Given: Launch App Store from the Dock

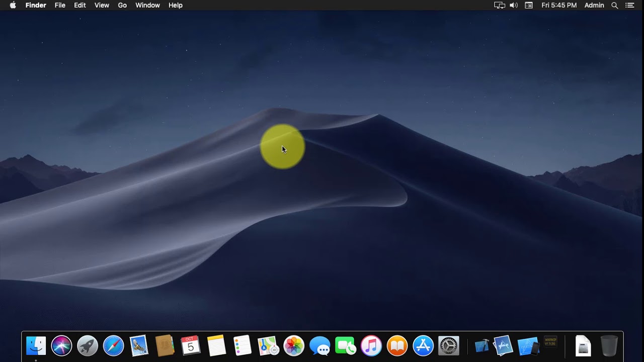Looking at the screenshot, I should pyautogui.click(x=423, y=346).
